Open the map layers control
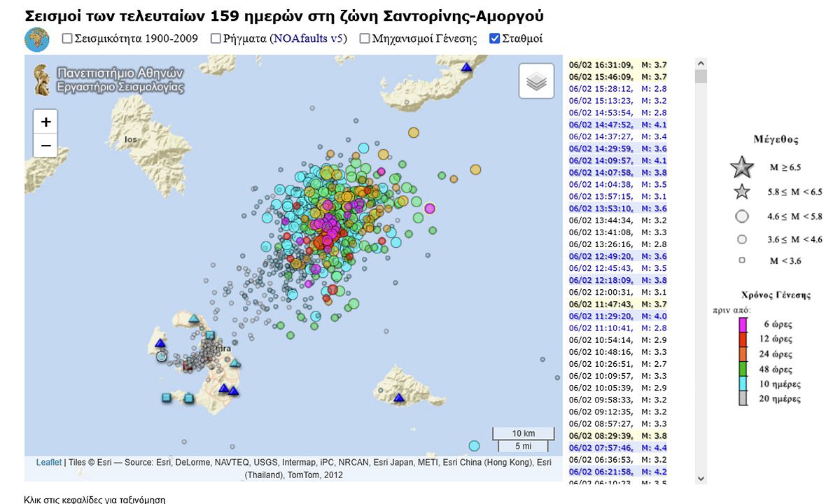 coord(536,81)
